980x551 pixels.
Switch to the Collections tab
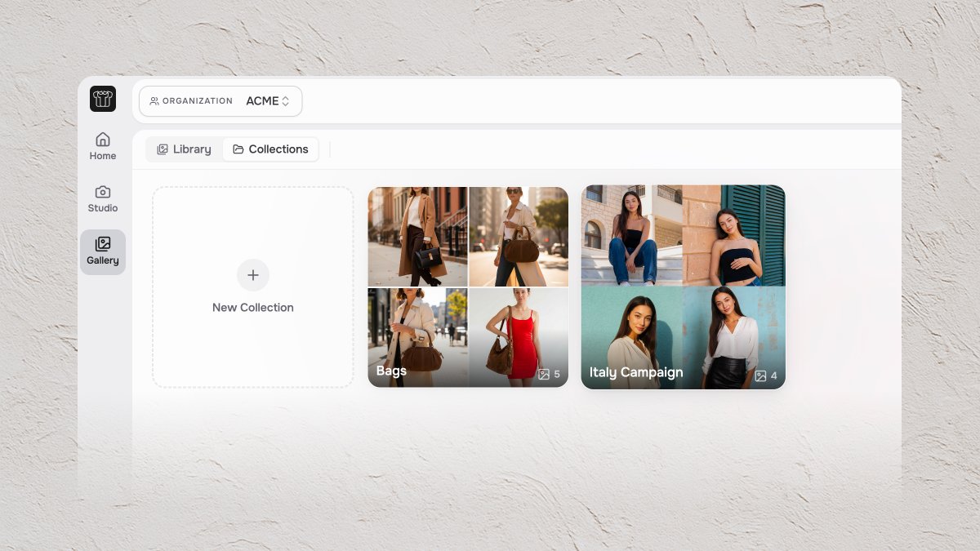tap(270, 149)
